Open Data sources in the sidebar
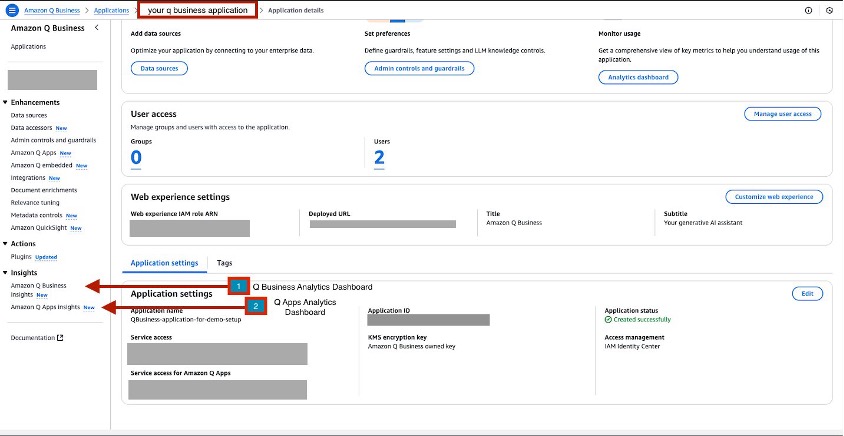The image size is (844, 436). point(29,115)
